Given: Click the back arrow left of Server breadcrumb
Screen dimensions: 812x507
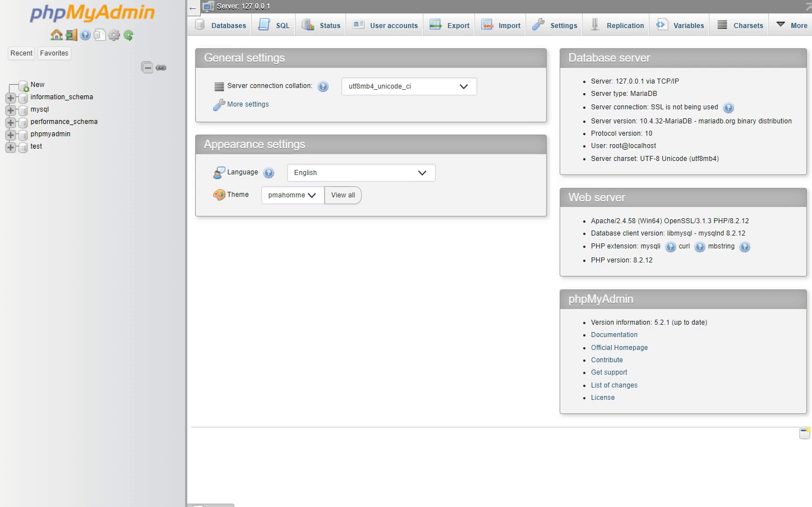Looking at the screenshot, I should pyautogui.click(x=193, y=8).
